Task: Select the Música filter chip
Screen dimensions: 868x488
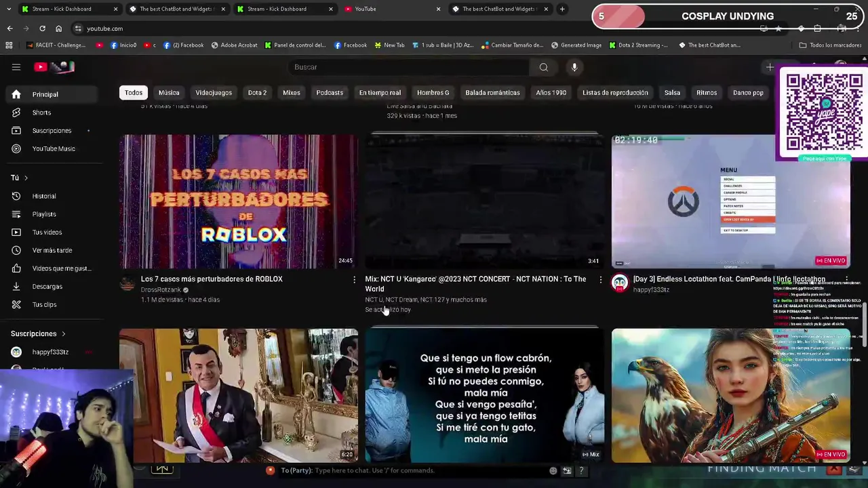Action: pyautogui.click(x=169, y=93)
